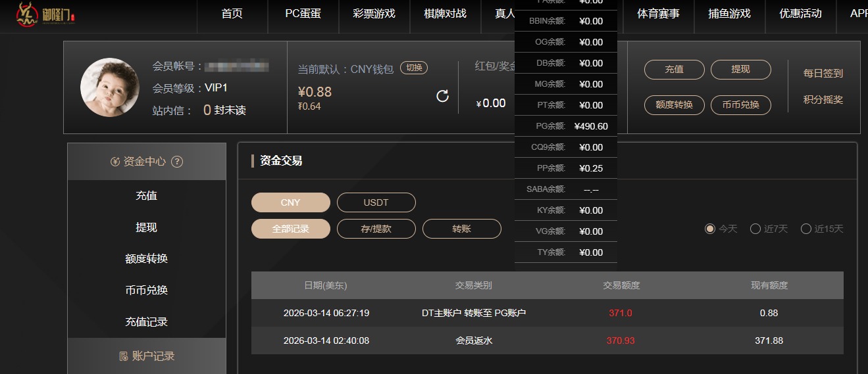Viewport: 868px width, 374px height.
Task: Open 币币兑换 in the left sidebar
Action: (x=147, y=291)
